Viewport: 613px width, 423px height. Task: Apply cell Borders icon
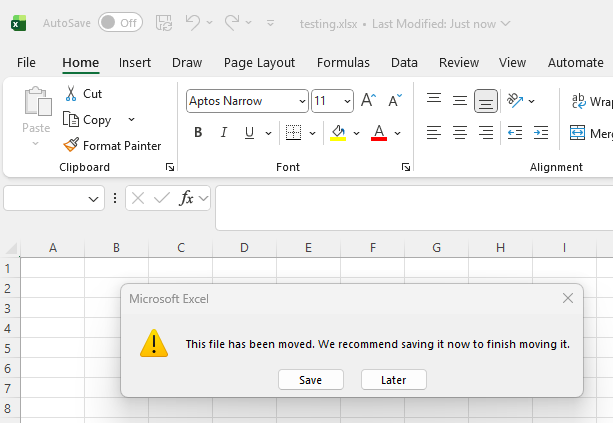(293, 133)
